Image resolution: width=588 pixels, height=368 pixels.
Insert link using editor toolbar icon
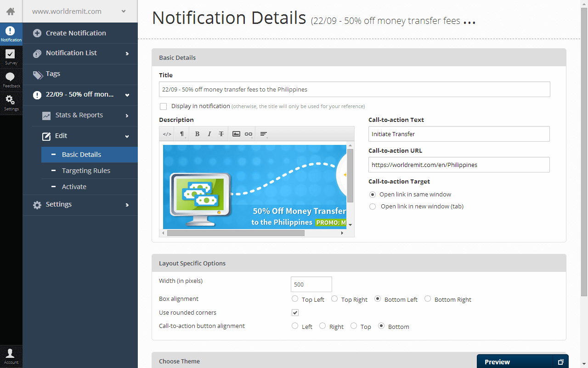(249, 134)
